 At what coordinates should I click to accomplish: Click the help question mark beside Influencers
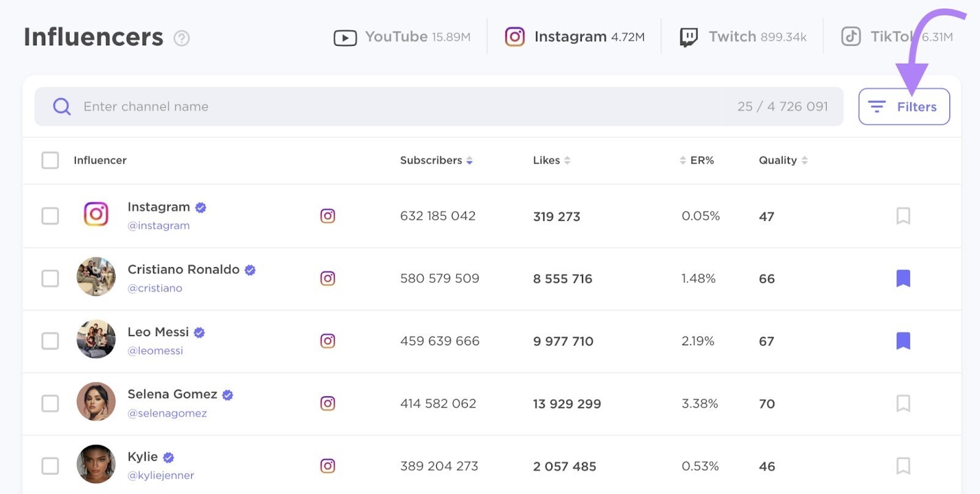pyautogui.click(x=181, y=39)
